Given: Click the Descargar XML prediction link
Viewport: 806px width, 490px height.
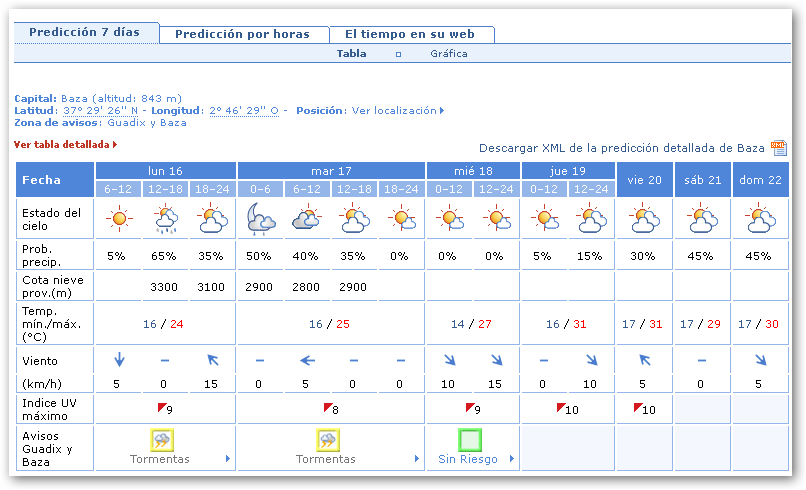Looking at the screenshot, I should [x=621, y=148].
